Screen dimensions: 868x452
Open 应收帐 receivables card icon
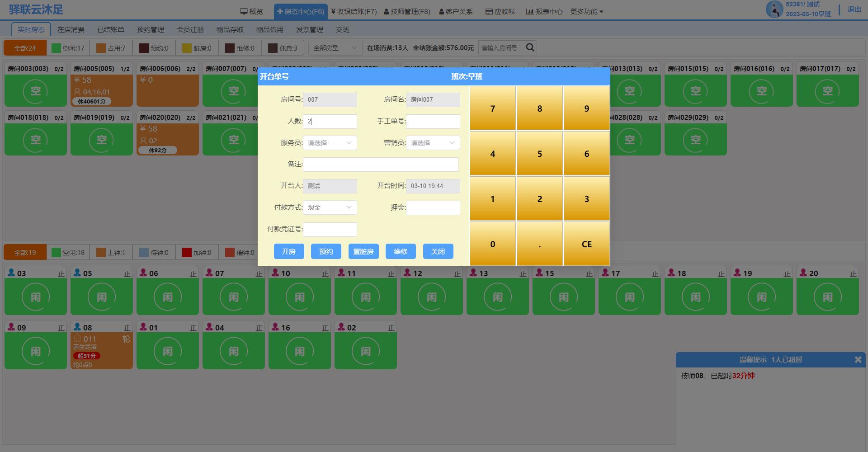click(x=500, y=11)
